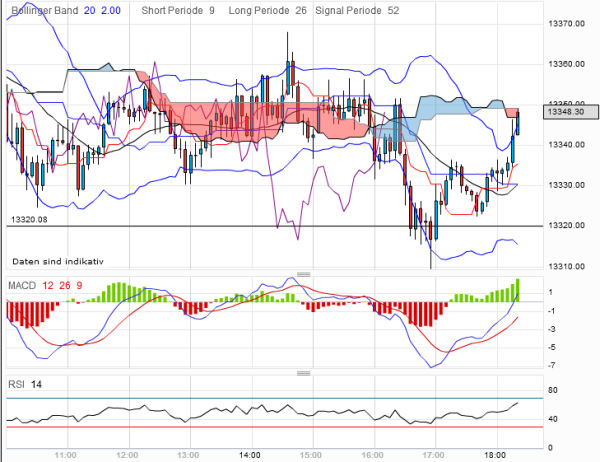Click the 11:00 time axis label

(65, 455)
